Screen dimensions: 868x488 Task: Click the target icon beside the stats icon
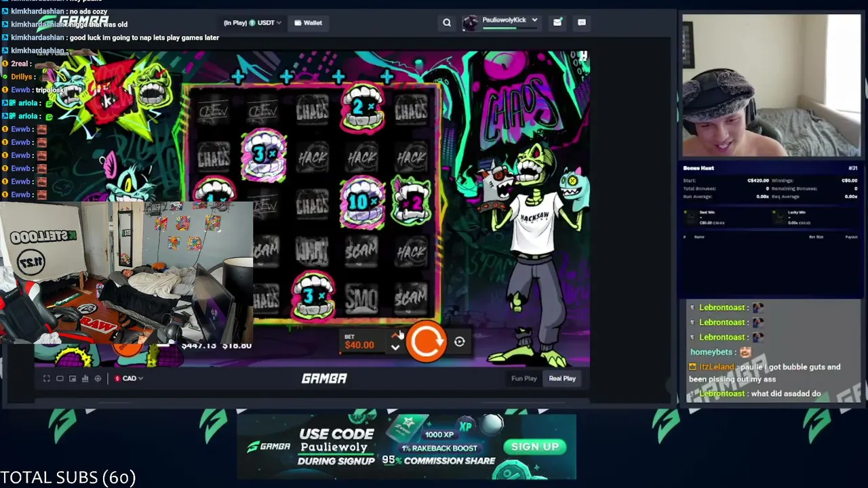(98, 378)
